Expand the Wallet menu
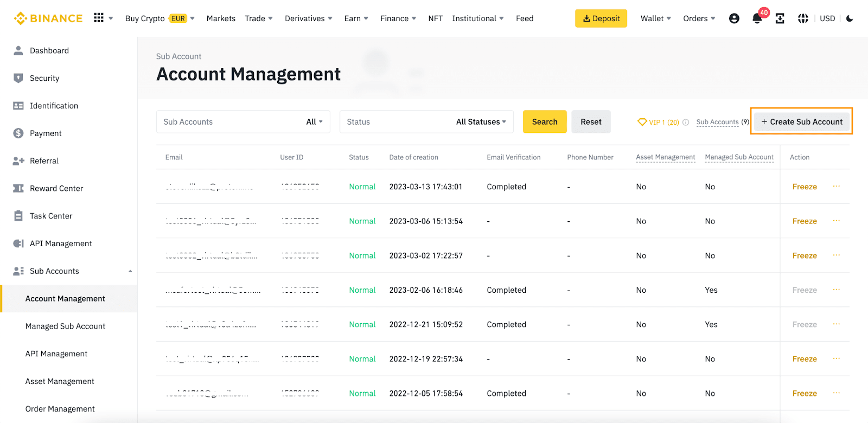 tap(656, 18)
